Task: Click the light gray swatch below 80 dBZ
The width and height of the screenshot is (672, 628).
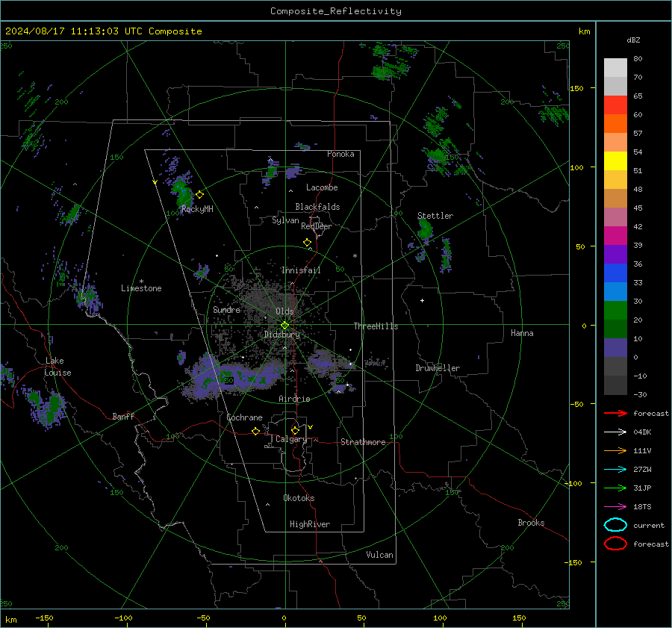Action: (x=615, y=68)
